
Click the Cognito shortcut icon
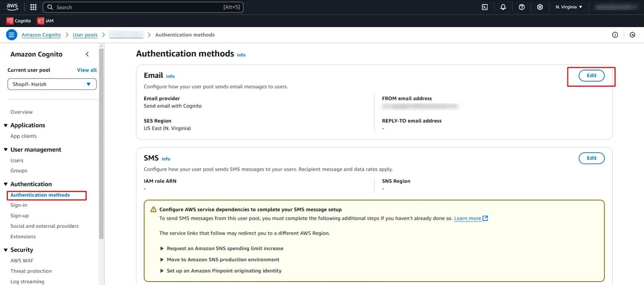pos(10,21)
